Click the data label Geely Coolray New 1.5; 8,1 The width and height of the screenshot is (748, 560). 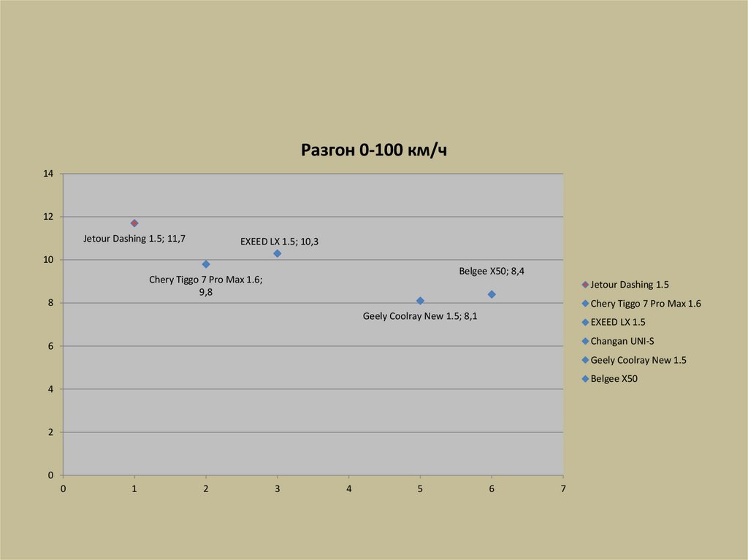coord(420,316)
